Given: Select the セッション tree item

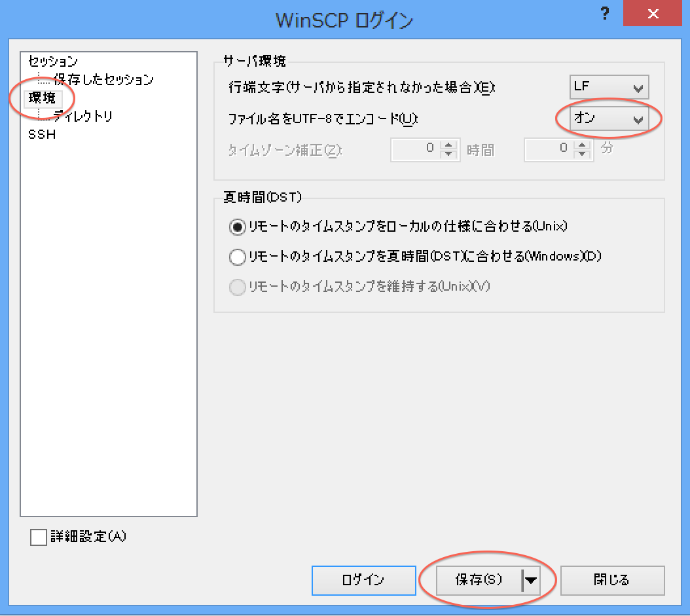Looking at the screenshot, I should [52, 61].
